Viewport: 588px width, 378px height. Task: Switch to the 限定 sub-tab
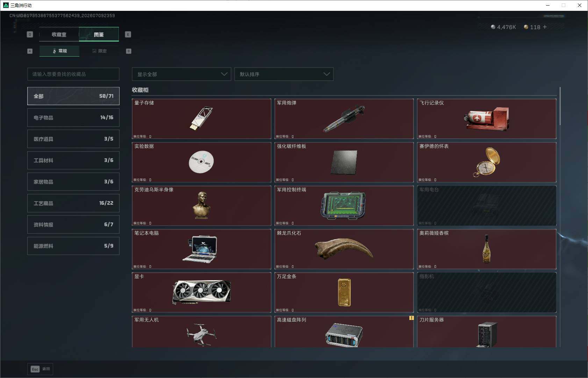pyautogui.click(x=99, y=51)
